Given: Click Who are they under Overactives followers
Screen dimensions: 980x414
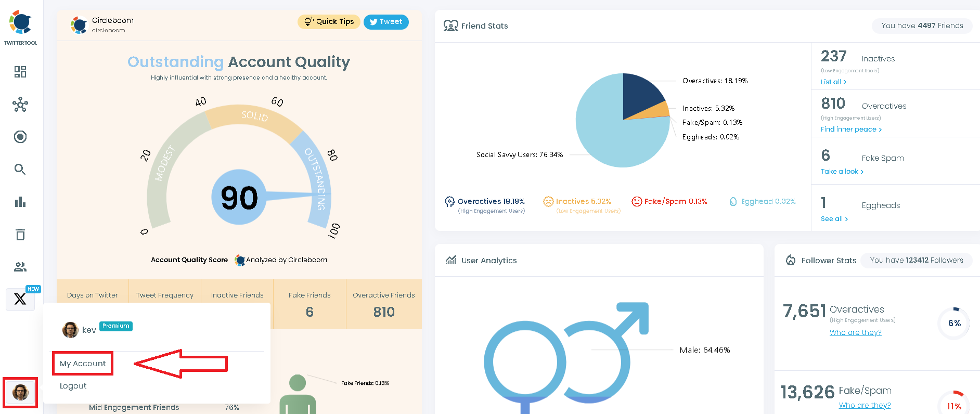Looking at the screenshot, I should tap(856, 332).
